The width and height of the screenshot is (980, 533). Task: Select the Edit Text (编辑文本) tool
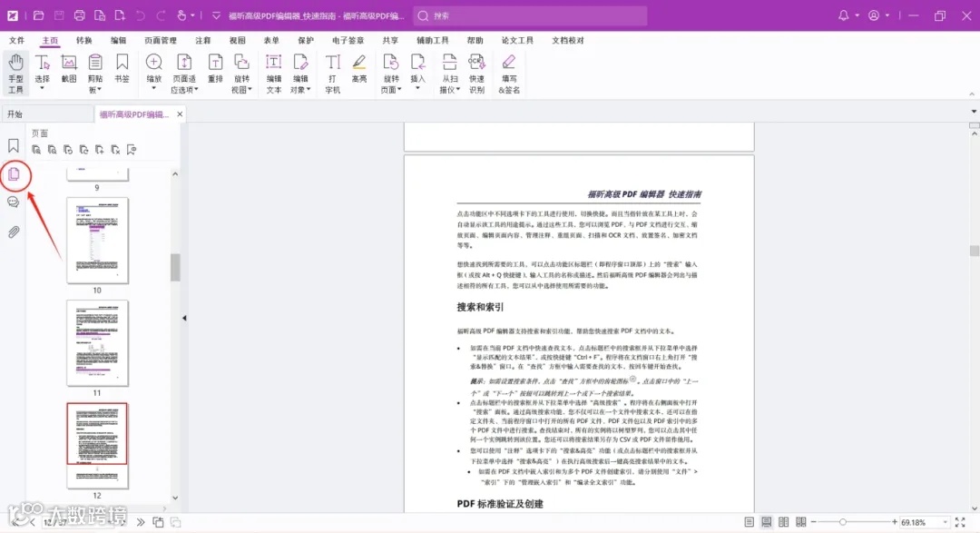pyautogui.click(x=274, y=74)
